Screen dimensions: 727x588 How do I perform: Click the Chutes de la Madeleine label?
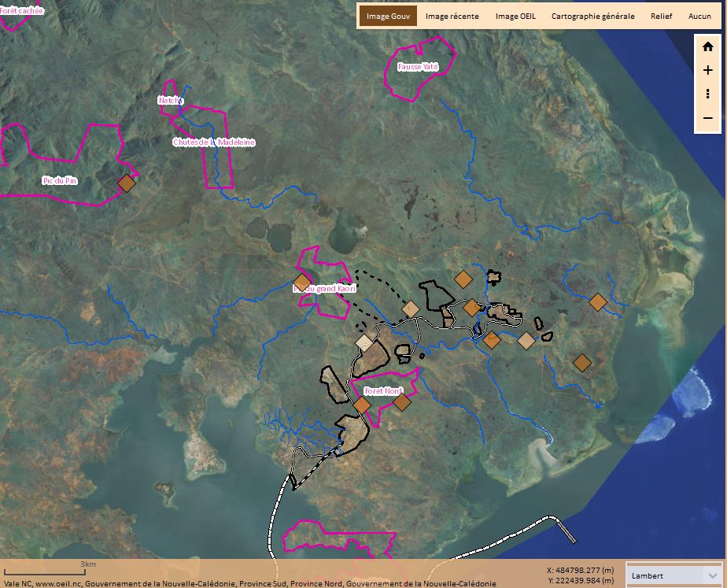coord(204,142)
